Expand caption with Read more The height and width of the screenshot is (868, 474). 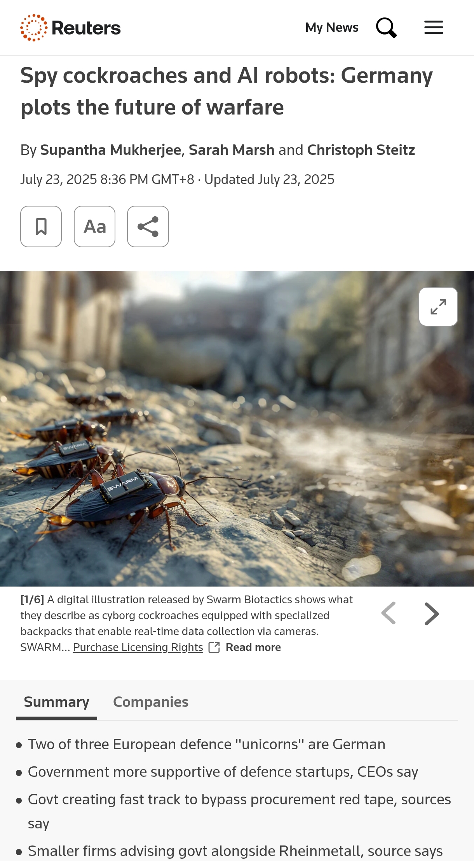pyautogui.click(x=253, y=648)
